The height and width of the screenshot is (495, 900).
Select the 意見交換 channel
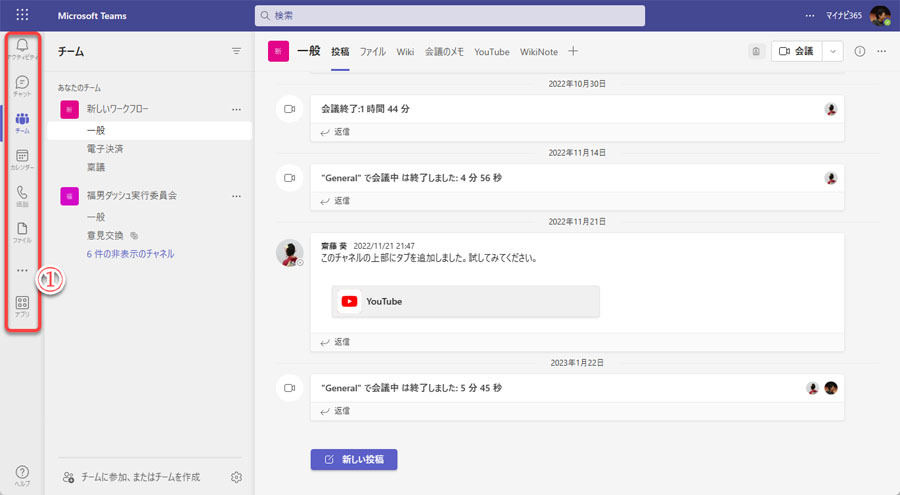pyautogui.click(x=105, y=235)
